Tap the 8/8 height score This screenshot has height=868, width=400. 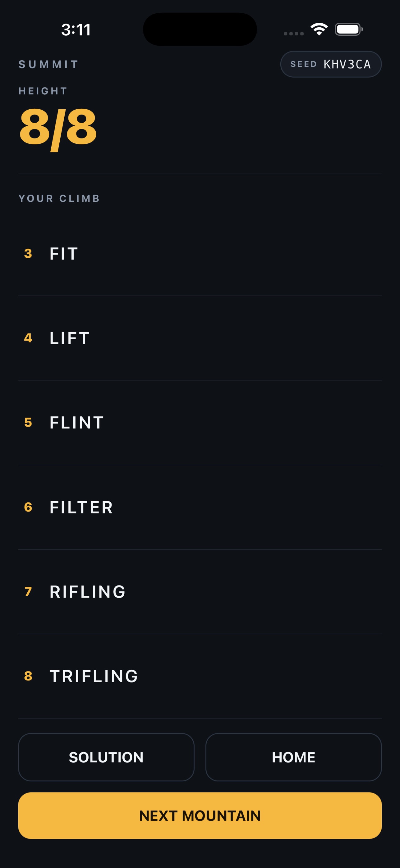pos(58,129)
